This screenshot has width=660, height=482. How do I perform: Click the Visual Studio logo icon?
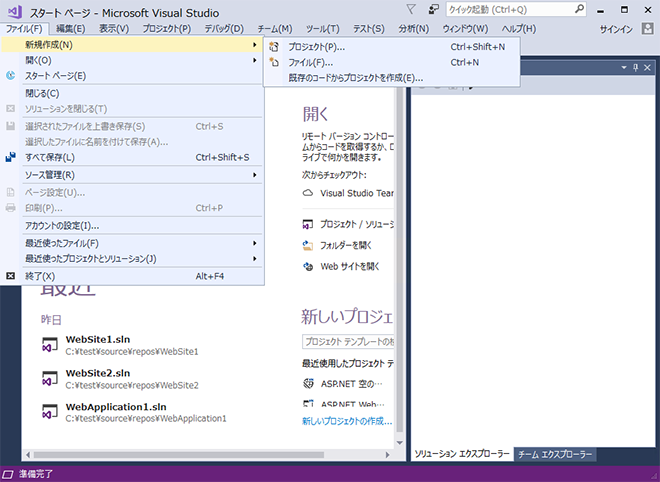(x=15, y=12)
